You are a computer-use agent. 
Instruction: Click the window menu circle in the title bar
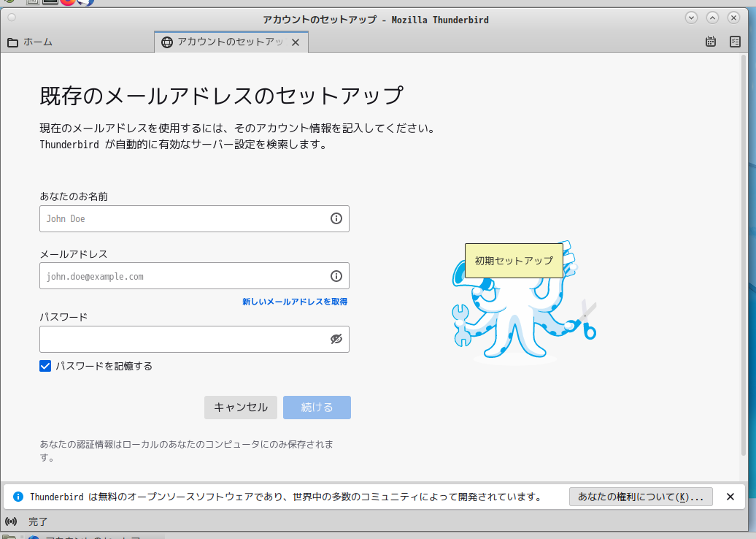(12, 18)
